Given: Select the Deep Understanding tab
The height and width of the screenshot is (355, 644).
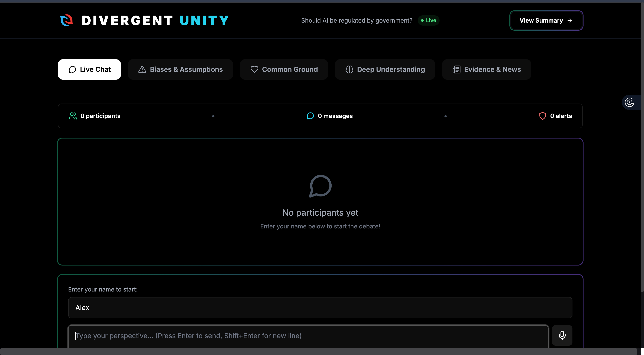Looking at the screenshot, I should click(x=385, y=69).
